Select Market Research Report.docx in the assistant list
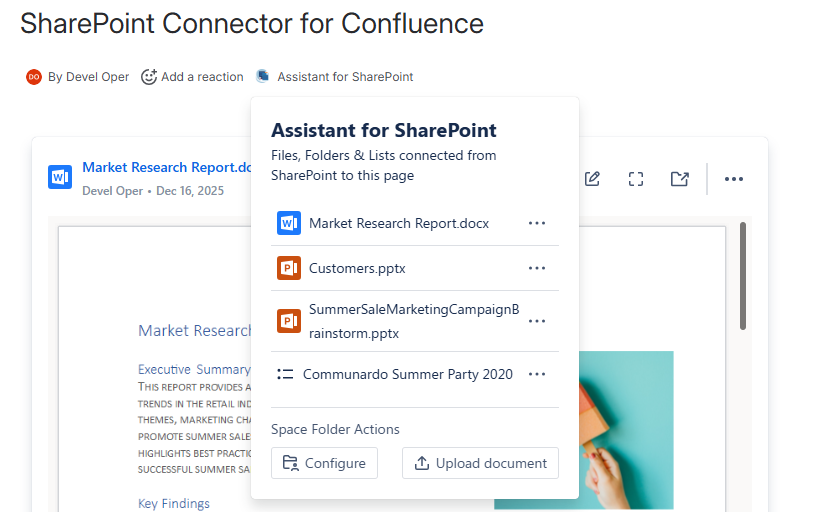The height and width of the screenshot is (512, 836). (x=398, y=223)
